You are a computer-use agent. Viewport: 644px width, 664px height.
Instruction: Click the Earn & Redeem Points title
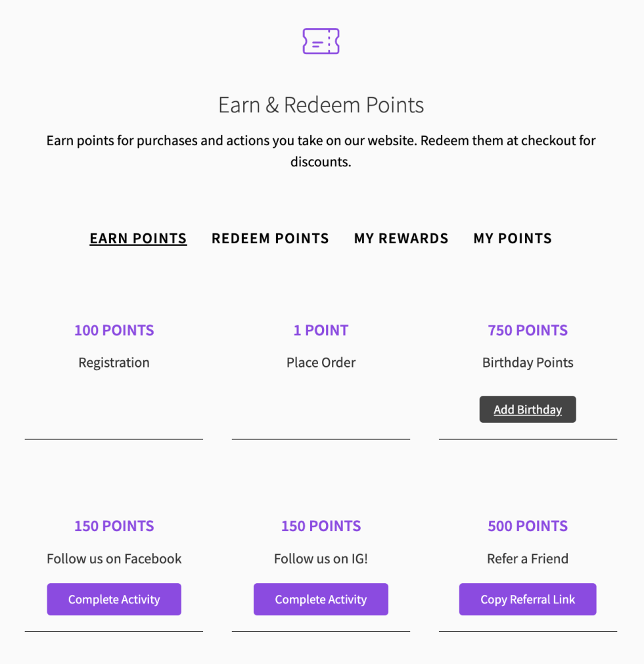coord(321,105)
